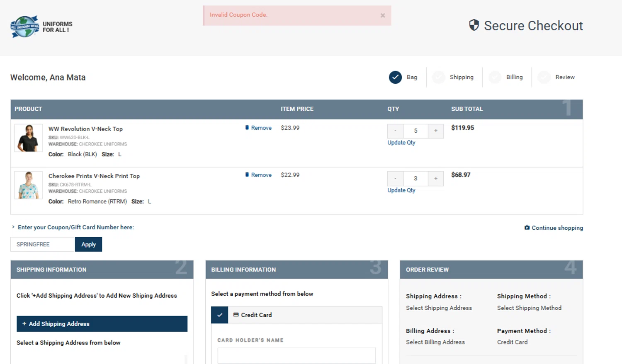Click Continue shopping link

pos(554,228)
